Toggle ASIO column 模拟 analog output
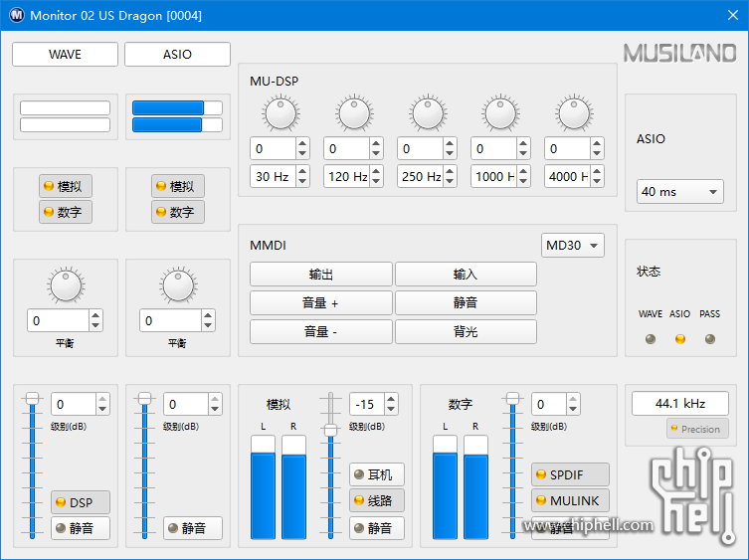 click(x=178, y=186)
